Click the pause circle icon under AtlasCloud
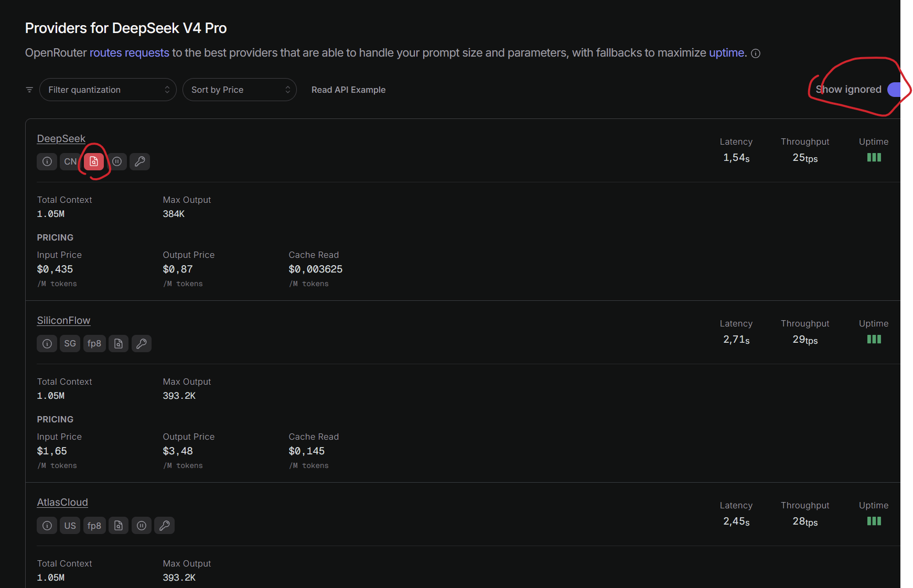Screen dimensions: 913x588 [142, 525]
